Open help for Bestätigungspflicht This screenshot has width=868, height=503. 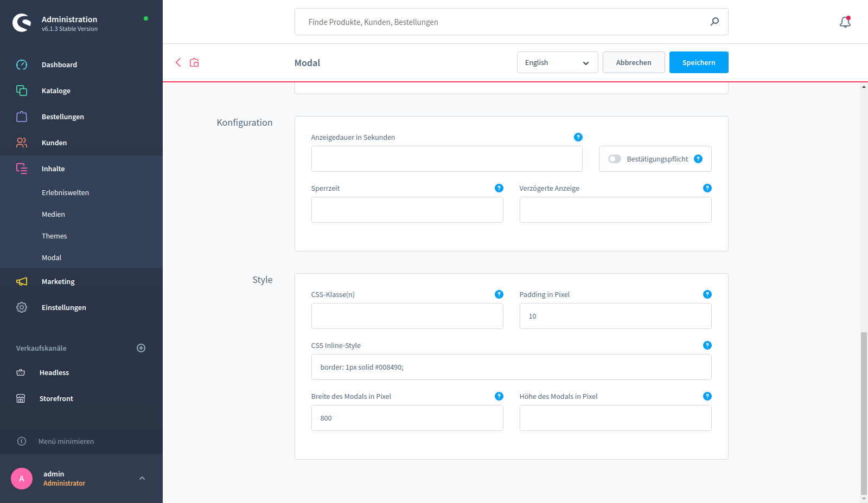(698, 159)
